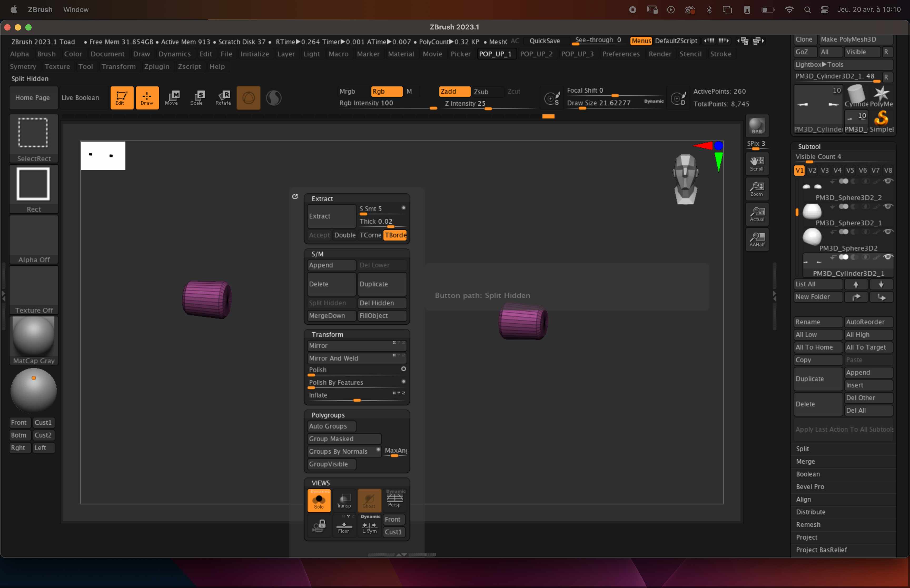Click the AAHalf view icon

[x=756, y=240]
